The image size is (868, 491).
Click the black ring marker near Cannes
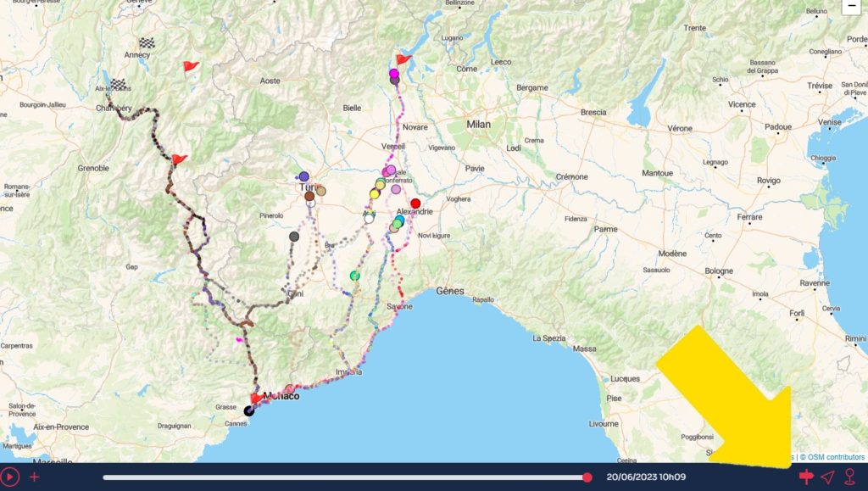pyautogui.click(x=248, y=411)
